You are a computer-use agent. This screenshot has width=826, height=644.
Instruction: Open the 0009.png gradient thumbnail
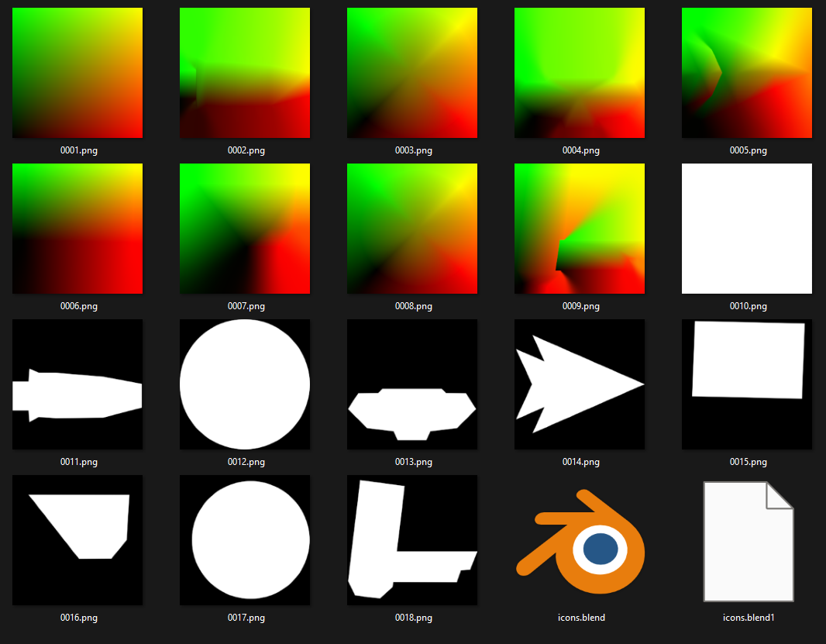(x=579, y=229)
